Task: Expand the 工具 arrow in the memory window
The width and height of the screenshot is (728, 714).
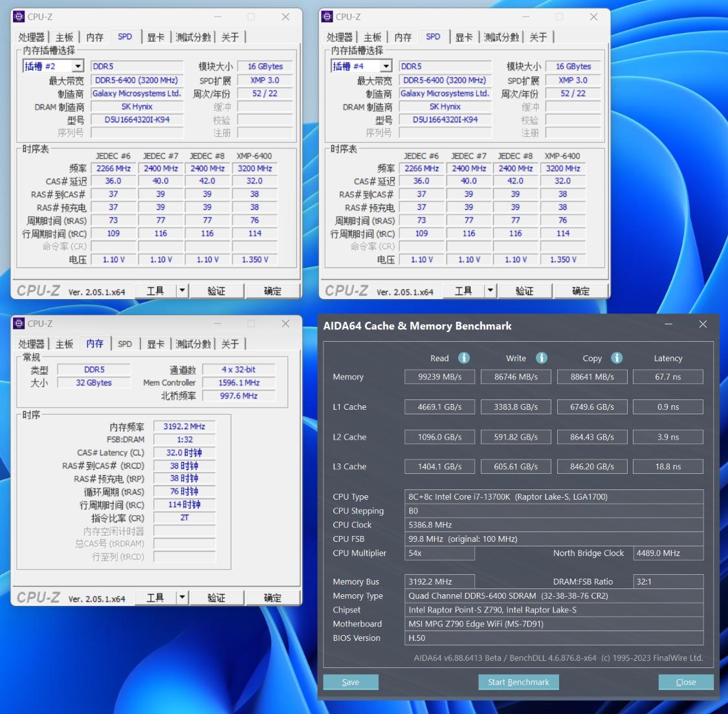Action: pyautogui.click(x=182, y=597)
